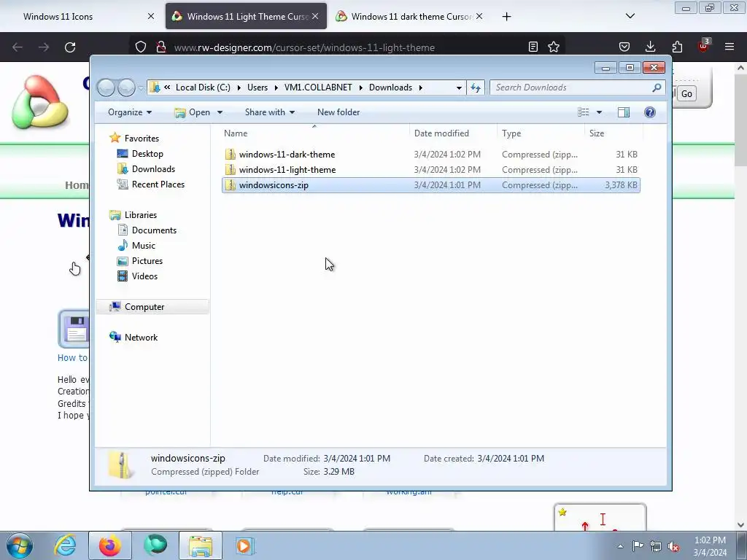Expand address bar previous locations dropdown

459,87
